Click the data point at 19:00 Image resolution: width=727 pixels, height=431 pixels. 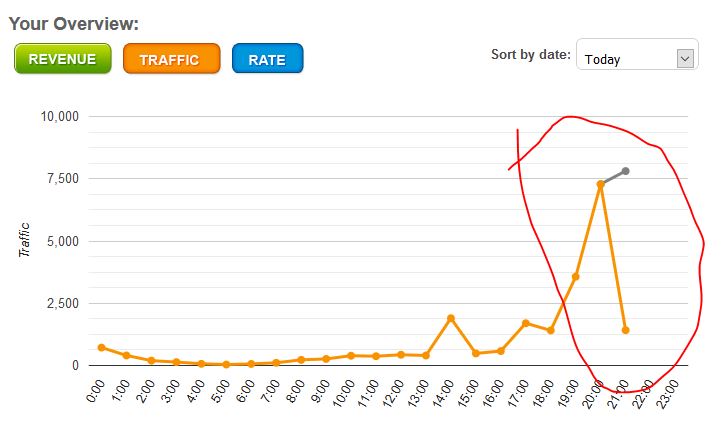(576, 276)
